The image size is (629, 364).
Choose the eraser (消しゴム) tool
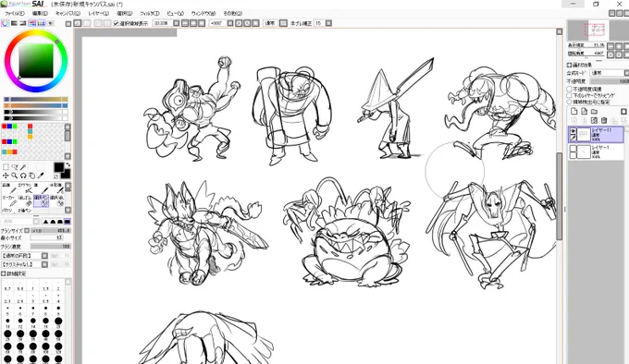coord(24,200)
